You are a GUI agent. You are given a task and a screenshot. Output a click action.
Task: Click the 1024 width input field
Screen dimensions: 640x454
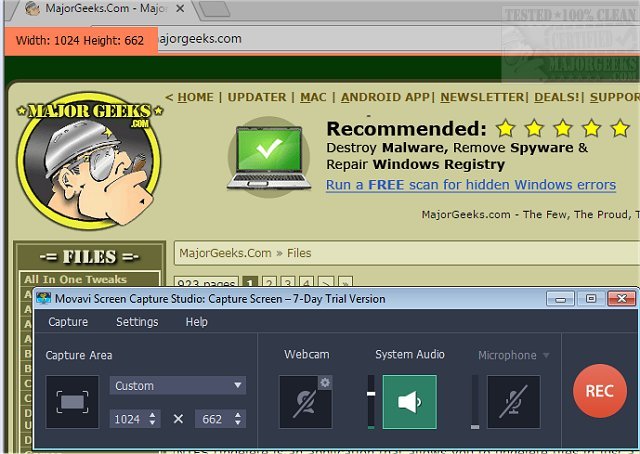[x=128, y=419]
